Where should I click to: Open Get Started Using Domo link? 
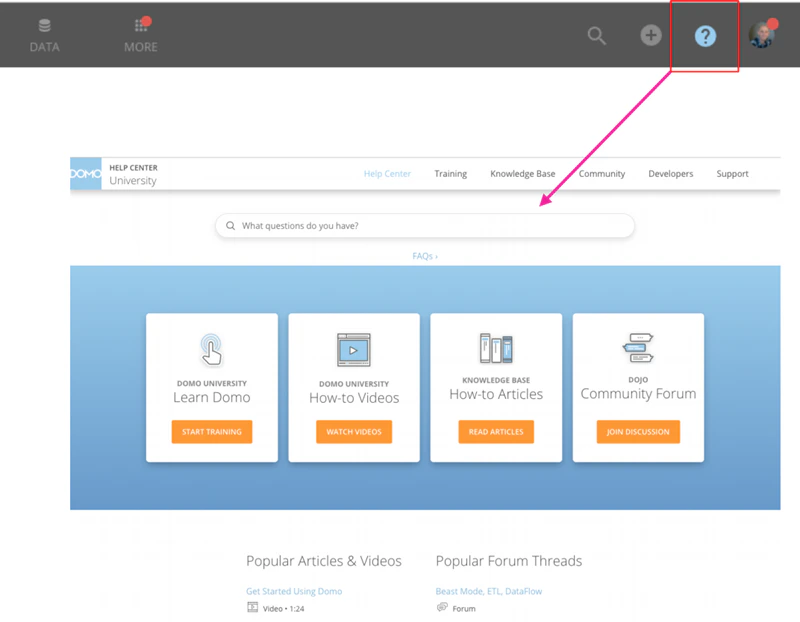pyautogui.click(x=294, y=591)
